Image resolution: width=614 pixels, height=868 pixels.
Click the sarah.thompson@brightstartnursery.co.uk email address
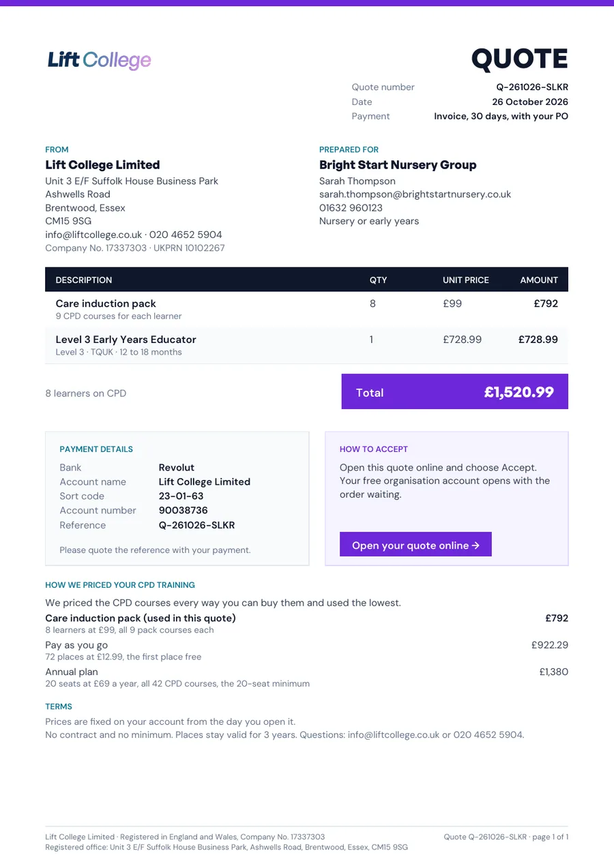pyautogui.click(x=415, y=194)
